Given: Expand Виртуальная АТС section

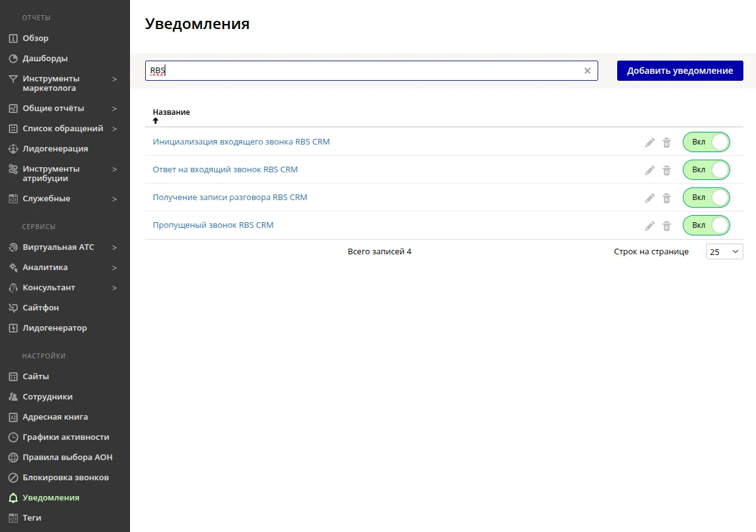Looking at the screenshot, I should (114, 247).
